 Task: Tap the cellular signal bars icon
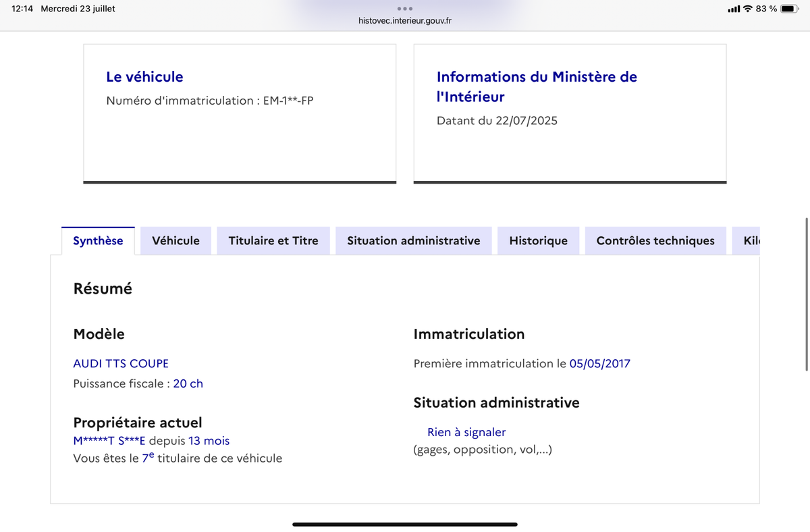point(734,9)
